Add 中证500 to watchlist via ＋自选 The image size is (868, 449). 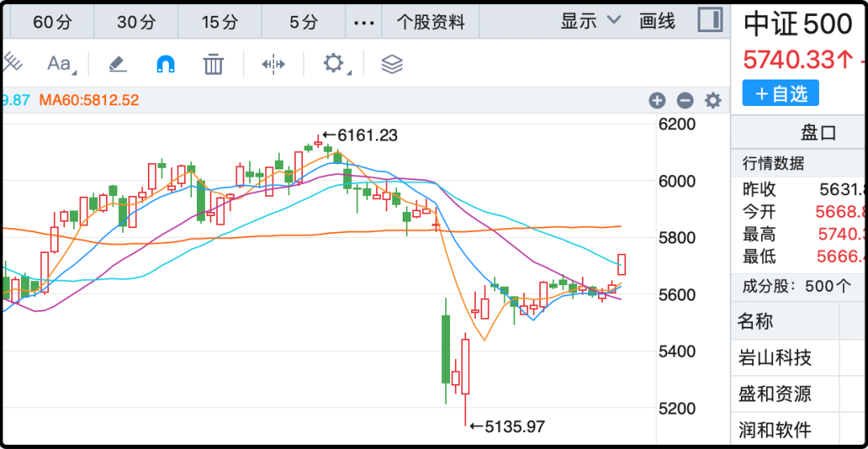[780, 93]
